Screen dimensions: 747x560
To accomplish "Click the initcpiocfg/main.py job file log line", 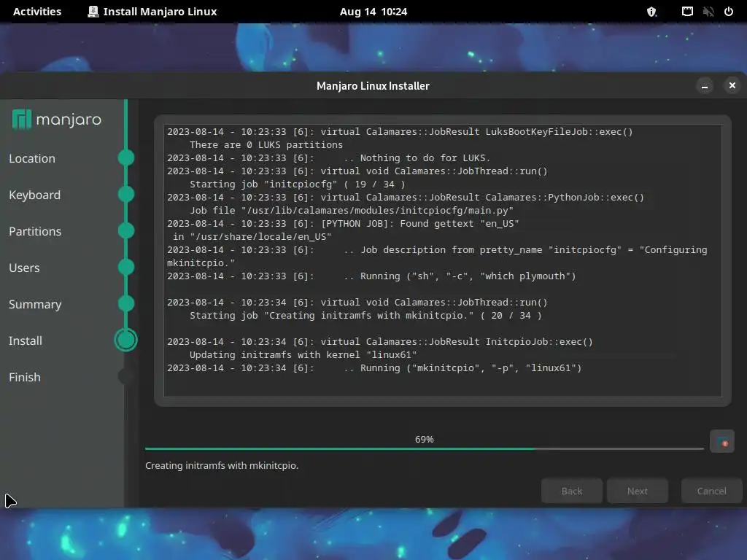I will [352, 211].
